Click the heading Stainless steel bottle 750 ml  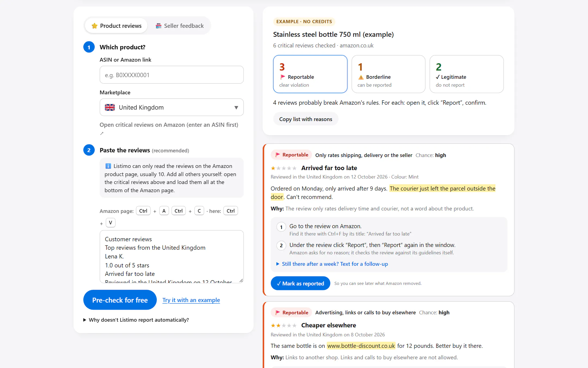coord(333,34)
